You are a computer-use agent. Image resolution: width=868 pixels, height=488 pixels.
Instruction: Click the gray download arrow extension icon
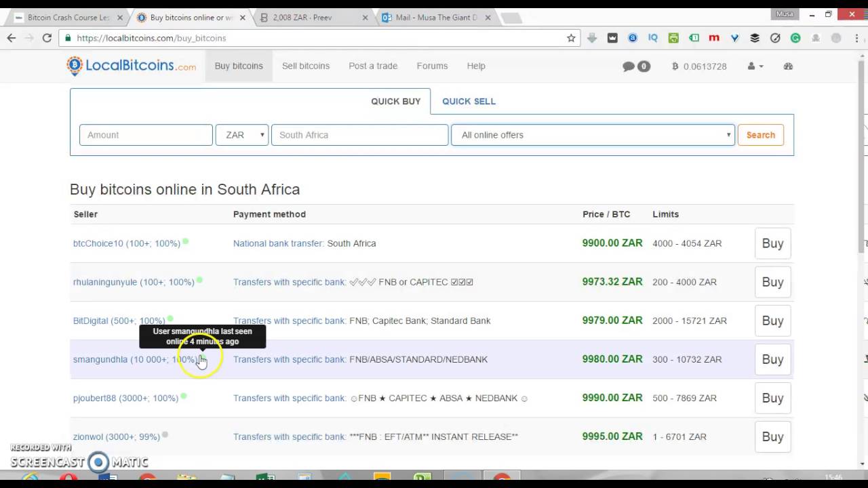point(592,38)
